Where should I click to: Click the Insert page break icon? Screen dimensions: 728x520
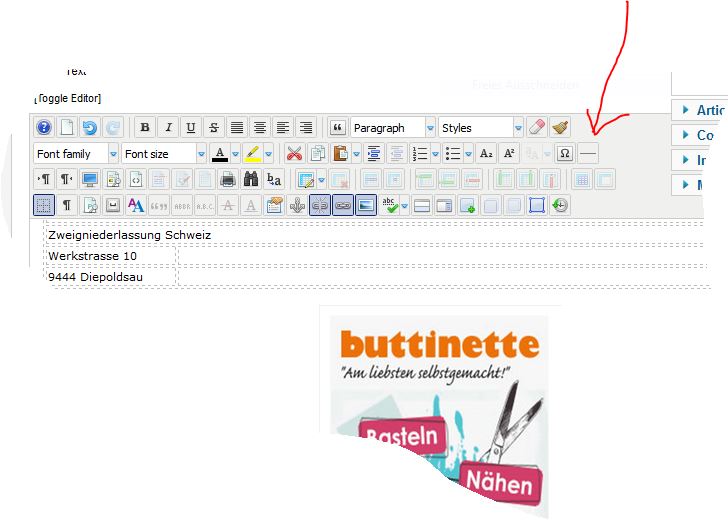tap(90, 205)
